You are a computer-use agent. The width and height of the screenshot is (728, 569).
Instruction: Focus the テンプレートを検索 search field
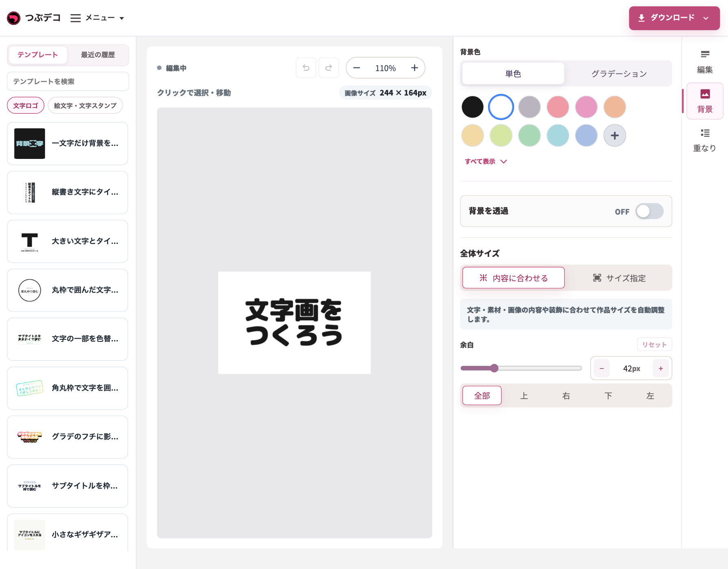point(68,81)
